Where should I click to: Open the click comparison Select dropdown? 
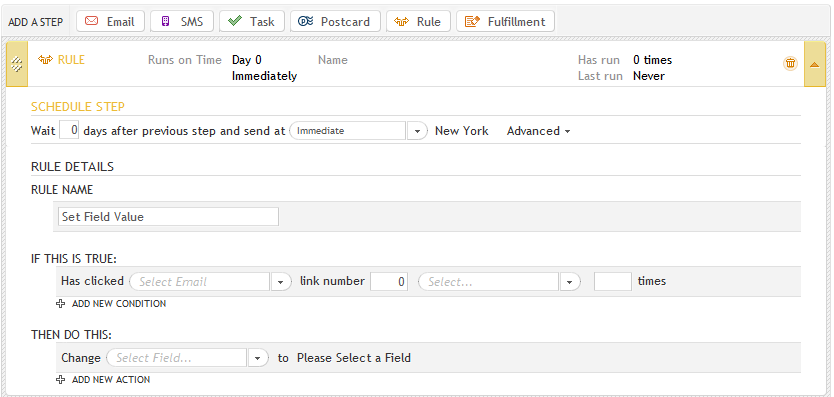(570, 282)
